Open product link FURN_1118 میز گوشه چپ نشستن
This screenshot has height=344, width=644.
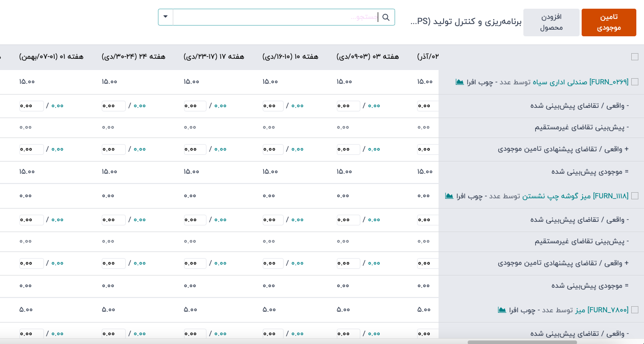(575, 196)
